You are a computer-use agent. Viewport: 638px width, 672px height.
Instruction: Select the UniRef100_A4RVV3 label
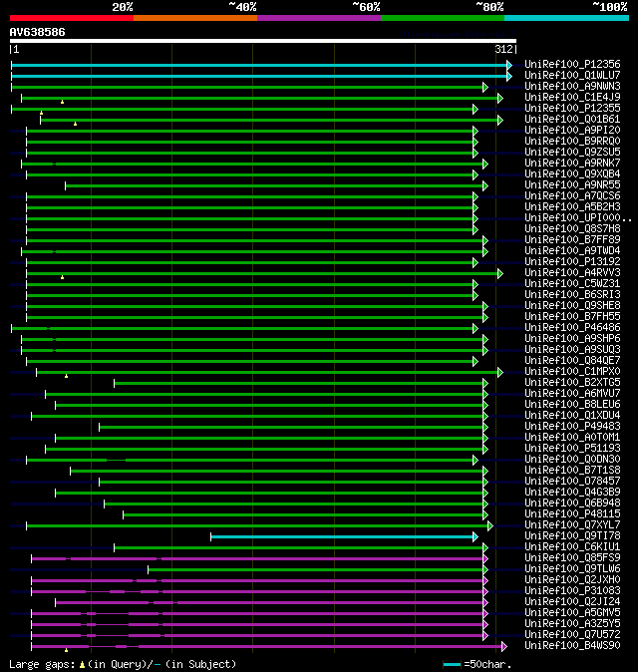[x=572, y=273]
